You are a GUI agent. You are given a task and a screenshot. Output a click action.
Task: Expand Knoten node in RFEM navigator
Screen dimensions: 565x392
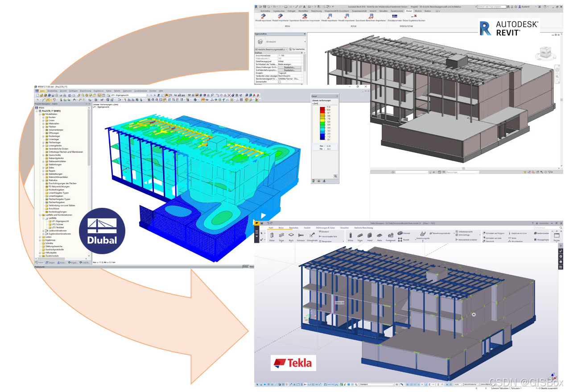click(x=44, y=117)
